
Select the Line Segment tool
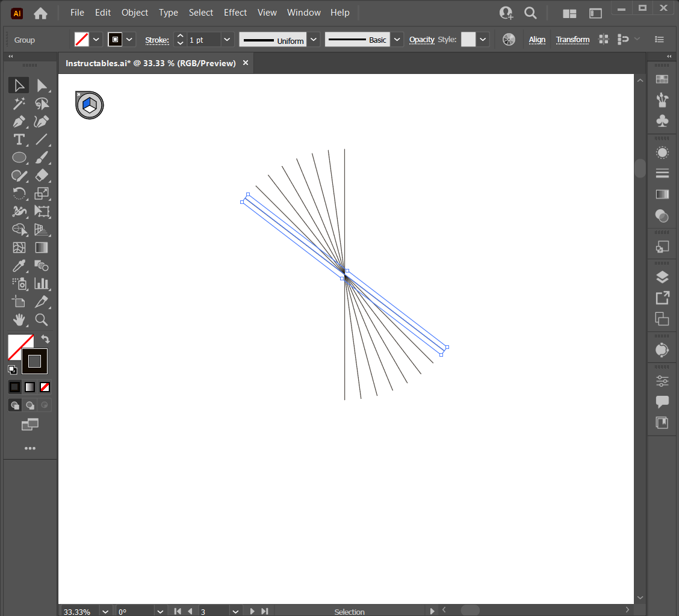coord(42,140)
